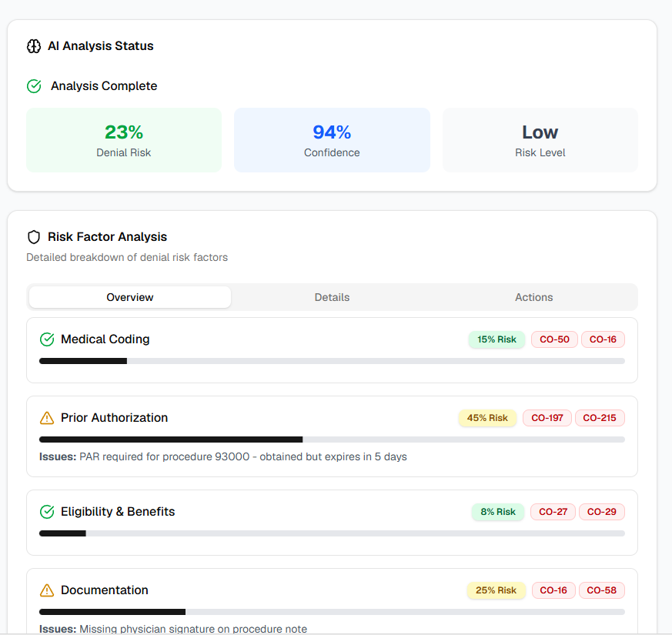This screenshot has width=672, height=635.
Task: Click the green check icon for Medical Coding
Action: [47, 339]
